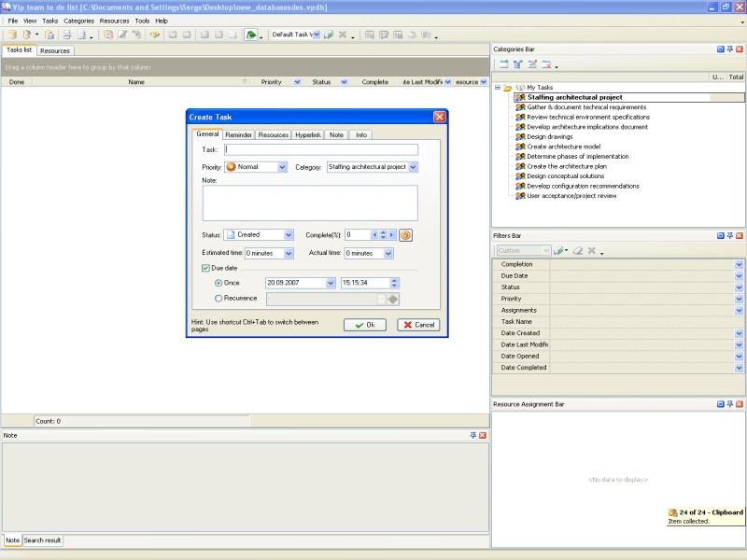
Task: Collapse the My Tasks tree node
Action: tap(498, 87)
